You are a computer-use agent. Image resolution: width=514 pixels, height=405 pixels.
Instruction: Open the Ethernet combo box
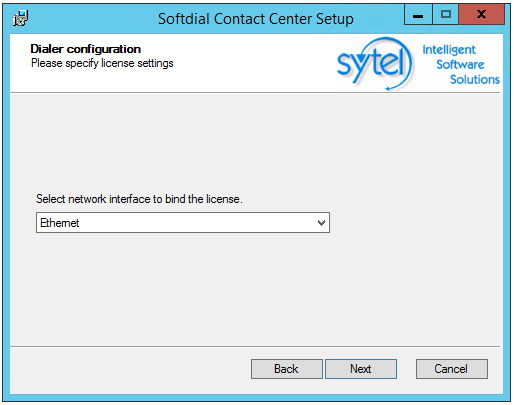click(x=183, y=223)
